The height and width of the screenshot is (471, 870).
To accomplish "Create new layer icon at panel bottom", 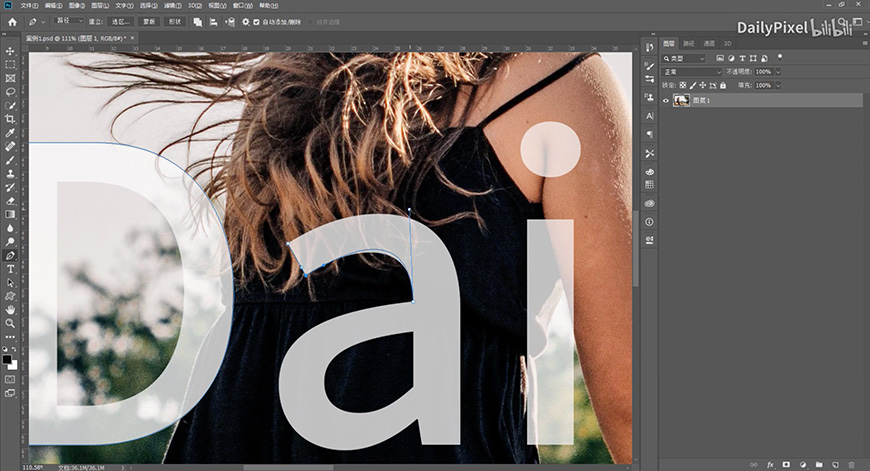I will coord(835,465).
